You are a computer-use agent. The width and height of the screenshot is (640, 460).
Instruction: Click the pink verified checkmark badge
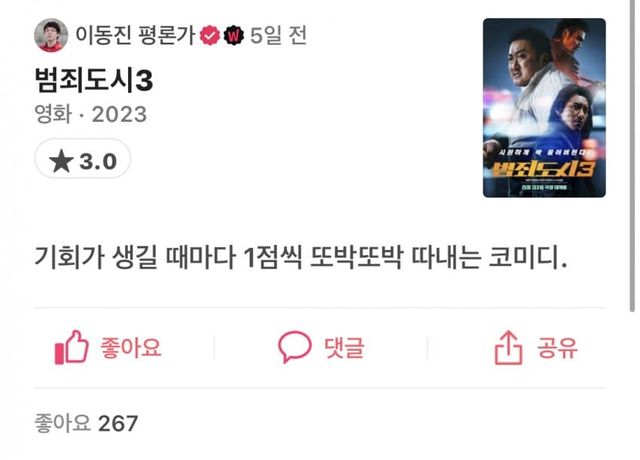click(210, 35)
